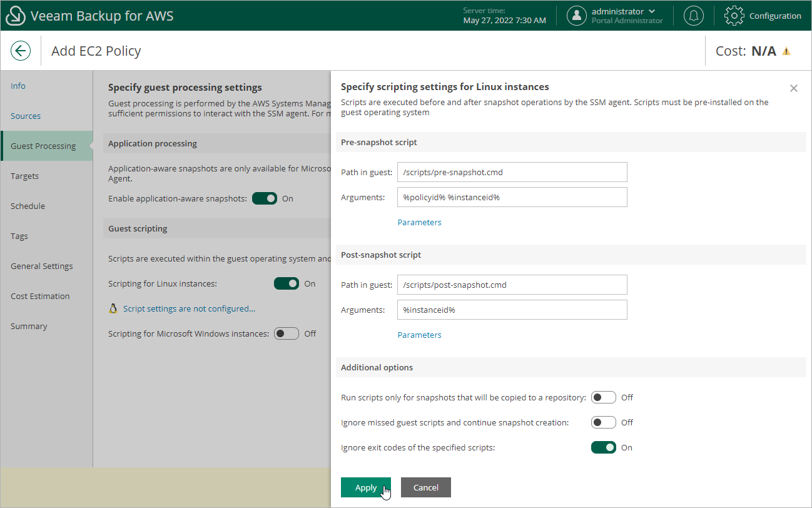Apply the Linux scripting settings

click(x=365, y=487)
